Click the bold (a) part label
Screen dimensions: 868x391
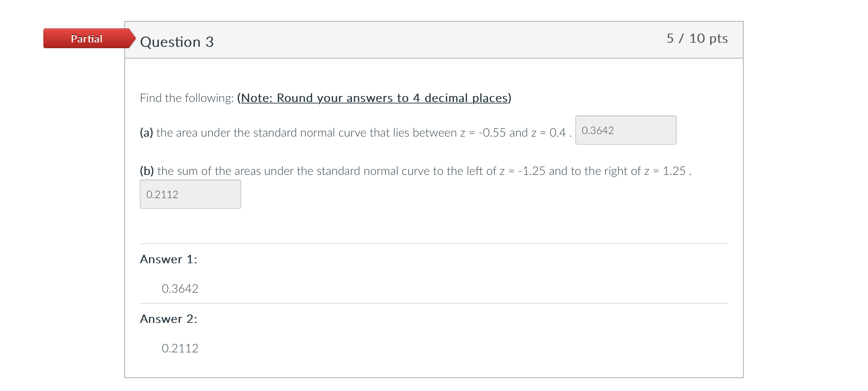[146, 133]
